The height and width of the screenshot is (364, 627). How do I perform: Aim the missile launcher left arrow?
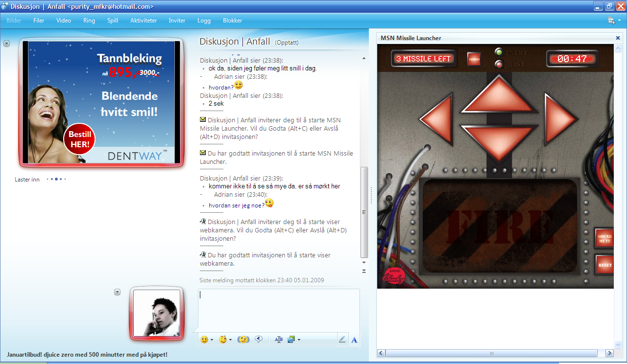pos(436,119)
